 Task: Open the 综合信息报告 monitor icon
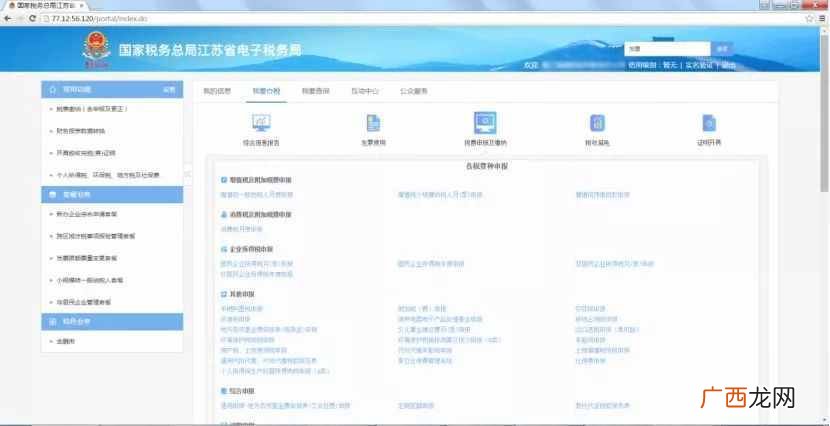(261, 123)
